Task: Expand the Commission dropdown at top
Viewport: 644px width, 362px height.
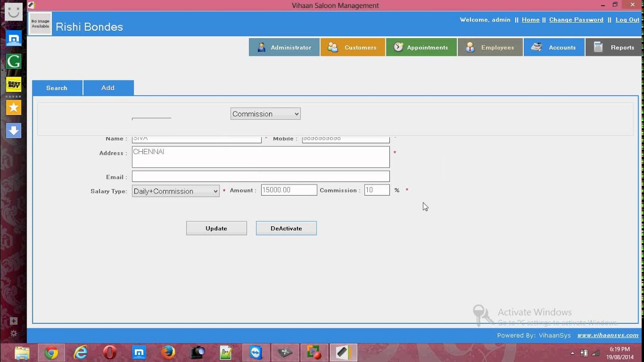Action: pyautogui.click(x=266, y=114)
